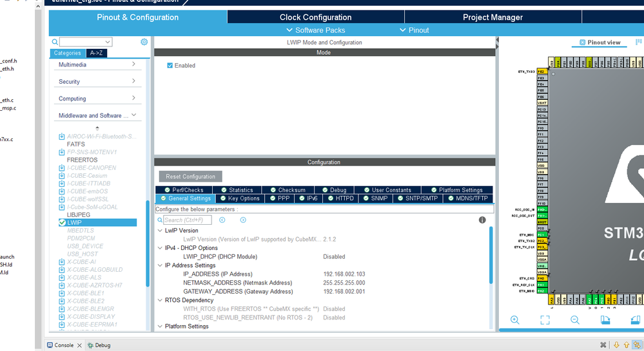Collapse IP Address Settings section

160,265
